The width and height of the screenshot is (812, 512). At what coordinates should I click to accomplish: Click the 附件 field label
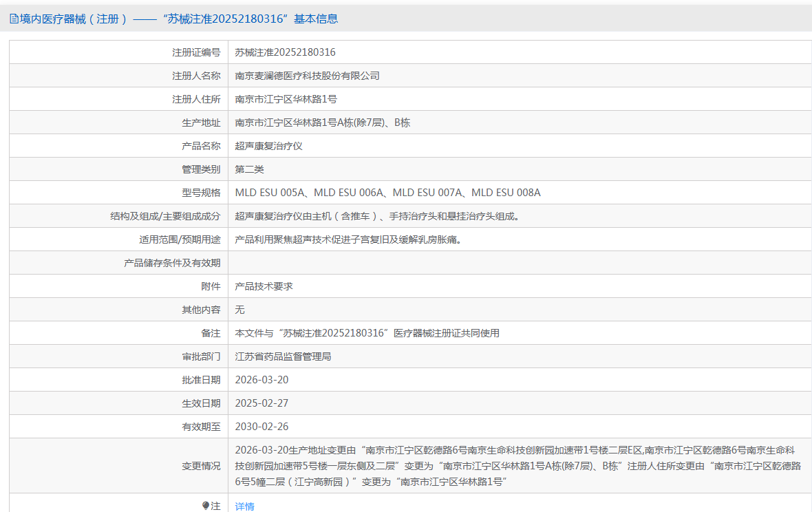click(211, 286)
